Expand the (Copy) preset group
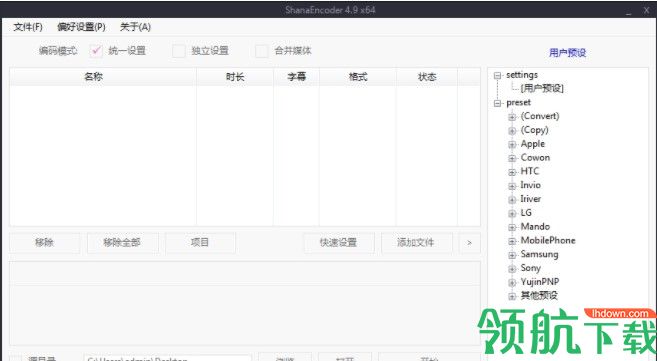Viewport: 657px width, 361px height. pos(512,131)
